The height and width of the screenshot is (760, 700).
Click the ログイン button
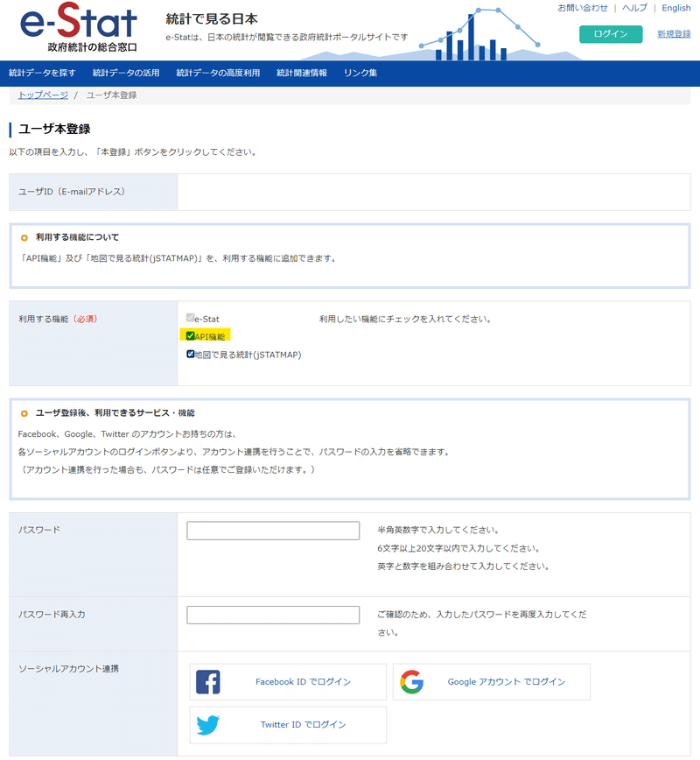pos(611,33)
